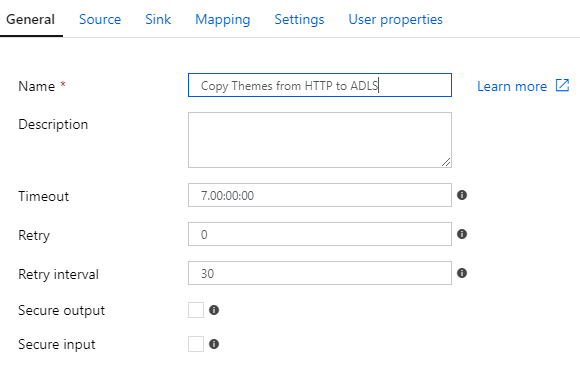Screen dimensions: 580x365
Task: Click the Description text area
Action: pyautogui.click(x=320, y=140)
